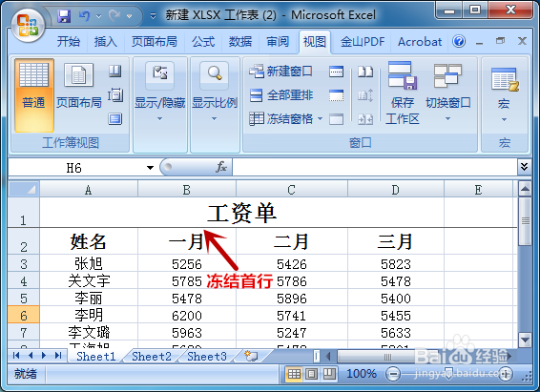This screenshot has width=540, height=392.
Task: Click the 100% zoom level
Action: [361, 374]
